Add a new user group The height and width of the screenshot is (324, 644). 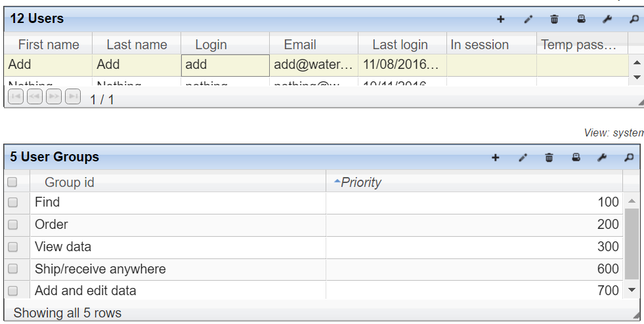point(496,157)
